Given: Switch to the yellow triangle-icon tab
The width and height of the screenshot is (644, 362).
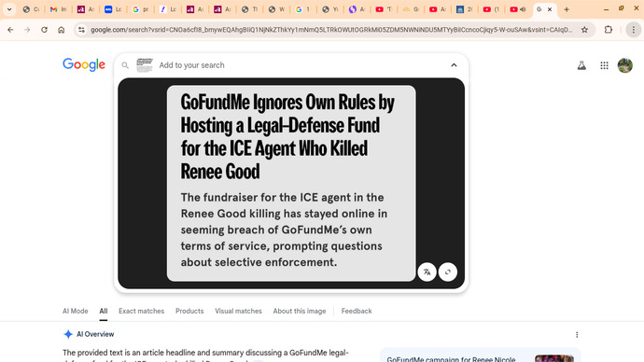Looking at the screenshot, I should (411, 9).
